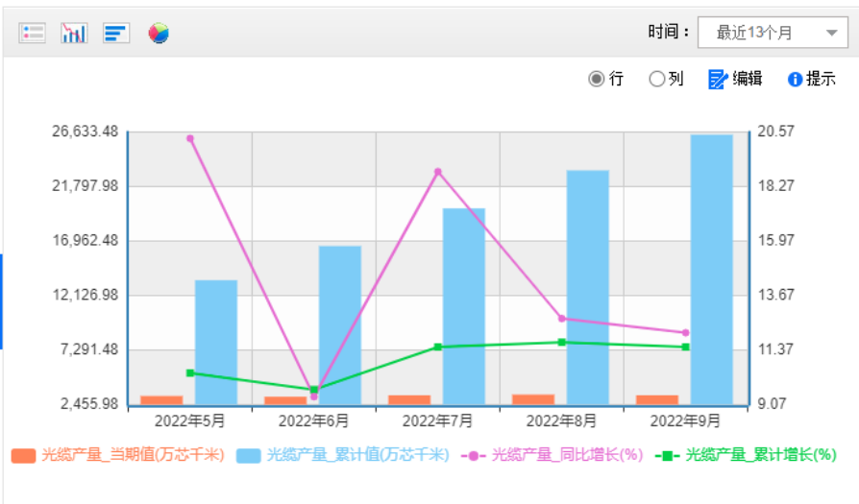Click the blue 编辑 edit icon
The width and height of the screenshot is (859, 504).
718,80
